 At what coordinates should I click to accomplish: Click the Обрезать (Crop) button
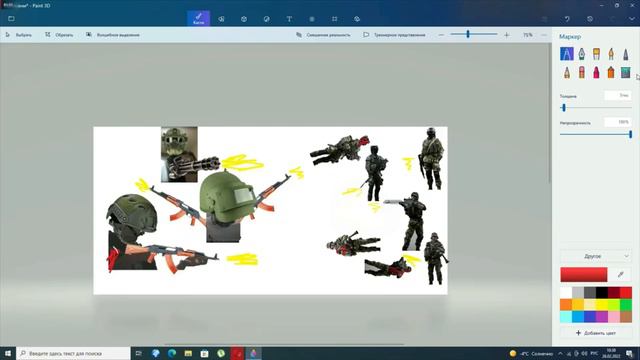59,35
